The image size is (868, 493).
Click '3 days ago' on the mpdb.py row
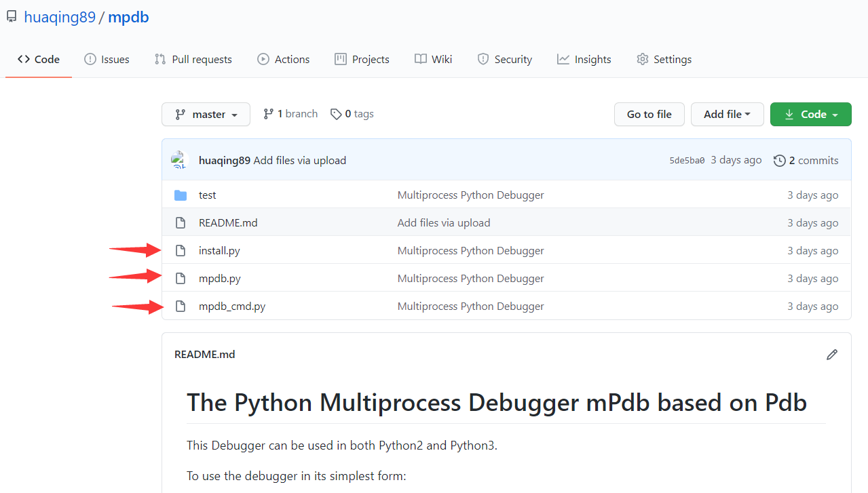click(813, 279)
